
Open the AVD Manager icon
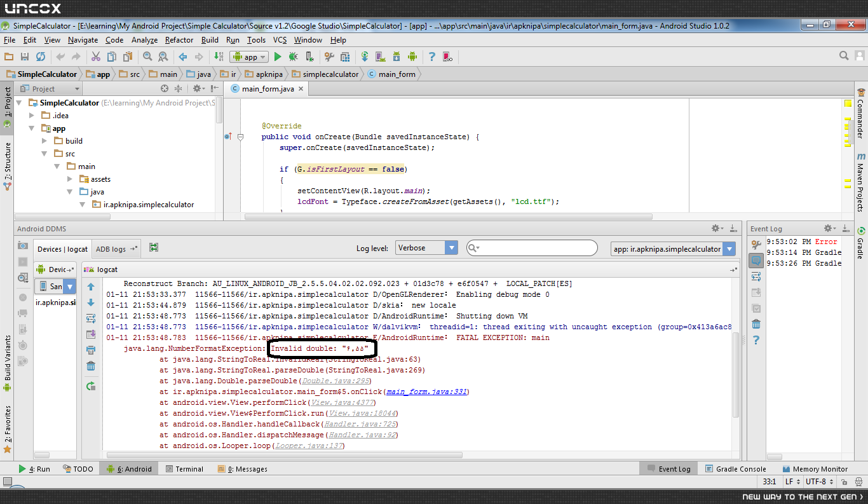tap(381, 57)
